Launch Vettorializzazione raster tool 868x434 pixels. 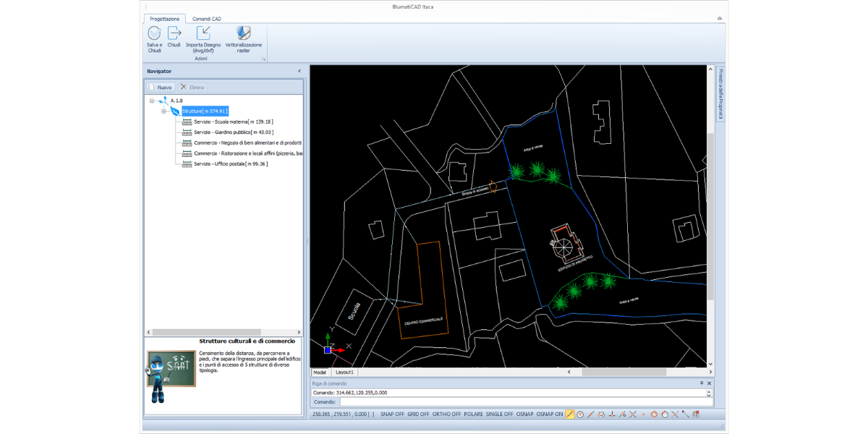[x=244, y=33]
